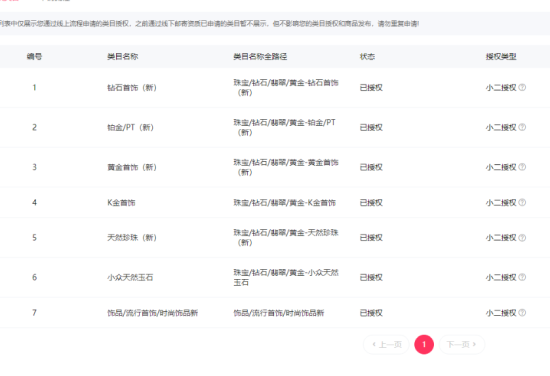Screen dimensions: 550x376
Task: Click the 编号 column header
Action: click(x=34, y=56)
